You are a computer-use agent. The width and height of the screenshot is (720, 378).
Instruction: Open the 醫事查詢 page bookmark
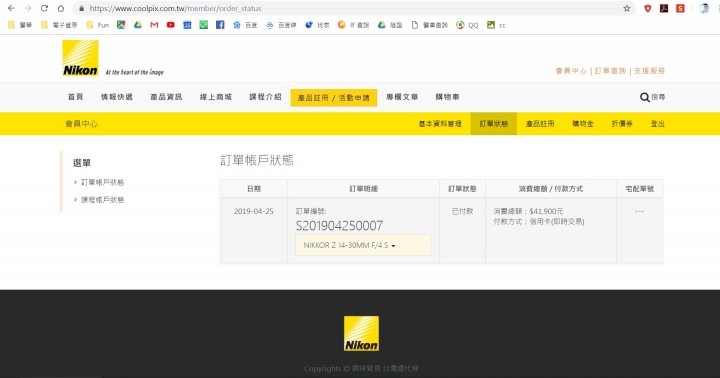click(429, 25)
